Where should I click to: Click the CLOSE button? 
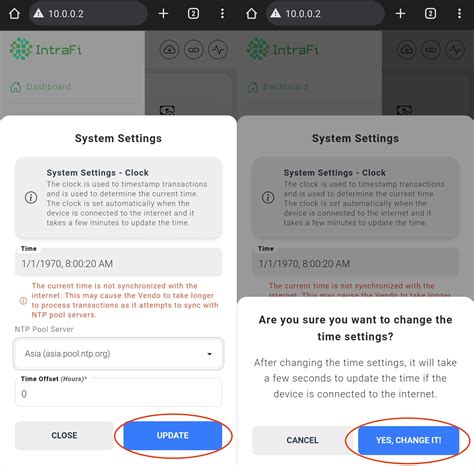click(x=64, y=435)
